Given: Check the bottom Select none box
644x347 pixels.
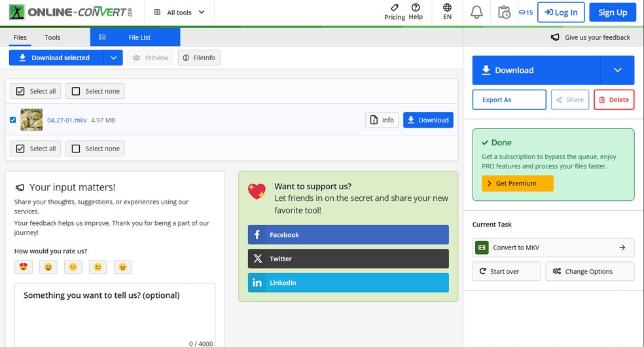Looking at the screenshot, I should (x=96, y=149).
